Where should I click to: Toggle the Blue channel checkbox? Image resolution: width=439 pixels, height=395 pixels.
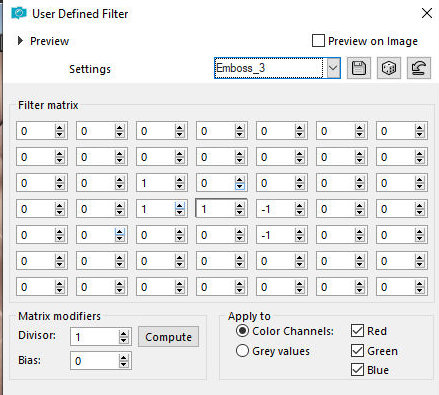357,370
